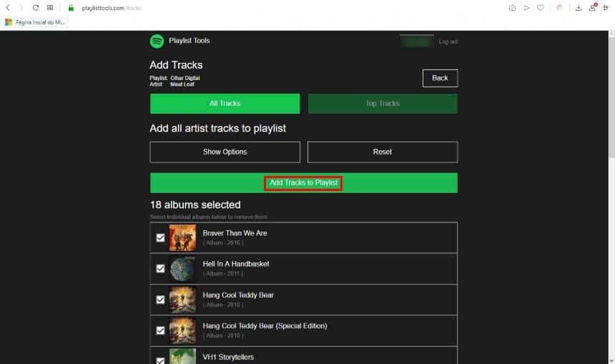The width and height of the screenshot is (615, 364).
Task: Switch to the All Tracks tab
Action: pos(225,104)
